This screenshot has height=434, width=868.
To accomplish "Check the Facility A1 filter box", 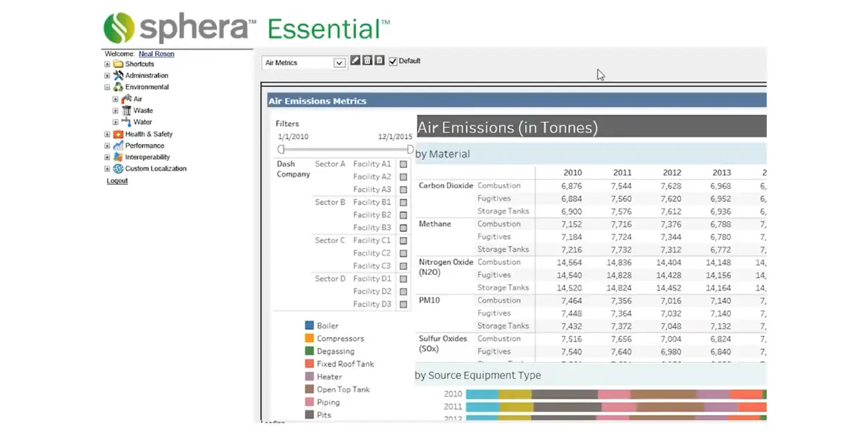I will pyautogui.click(x=404, y=164).
